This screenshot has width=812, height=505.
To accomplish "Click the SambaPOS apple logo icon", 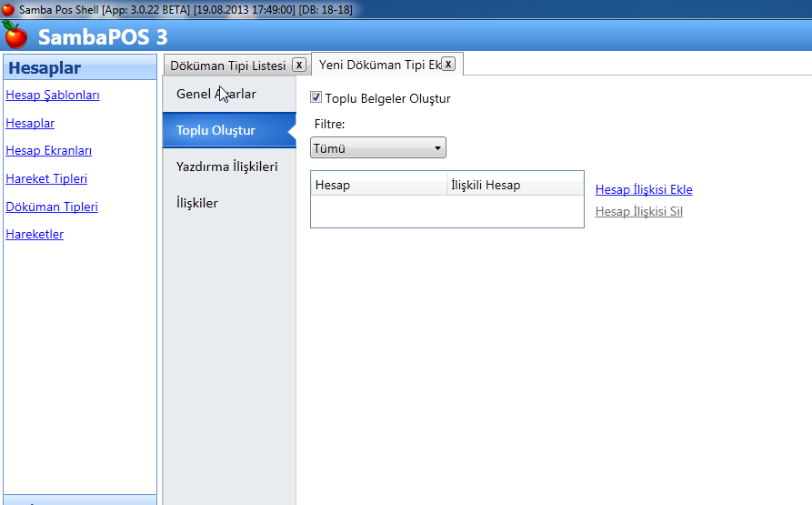I will 15,36.
